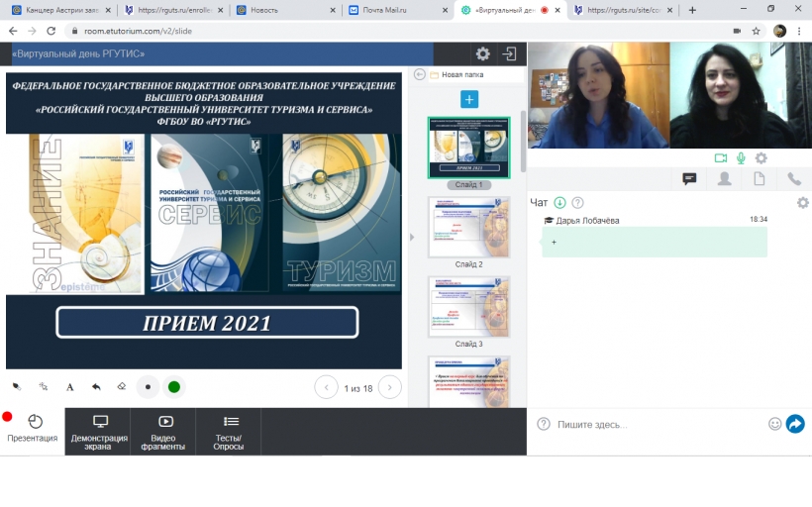Click the slide counter 1 из 18
Viewport: 812px width, 507px height.
point(358,388)
